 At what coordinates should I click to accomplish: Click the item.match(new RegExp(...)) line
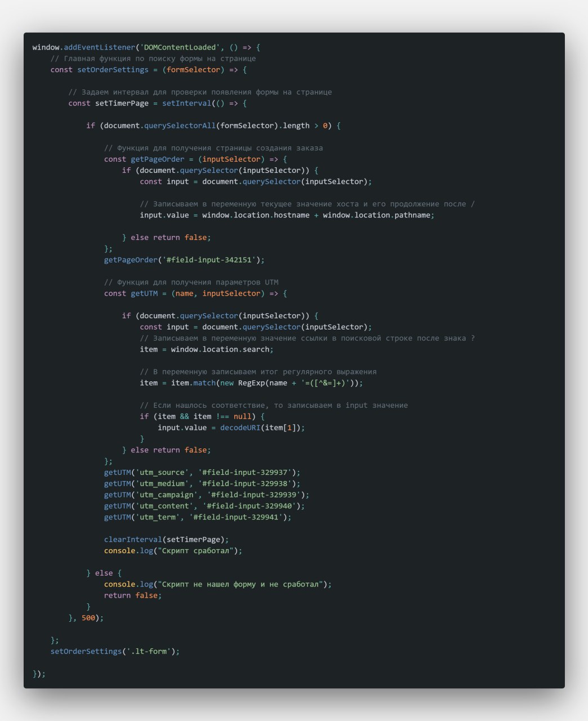(x=252, y=383)
